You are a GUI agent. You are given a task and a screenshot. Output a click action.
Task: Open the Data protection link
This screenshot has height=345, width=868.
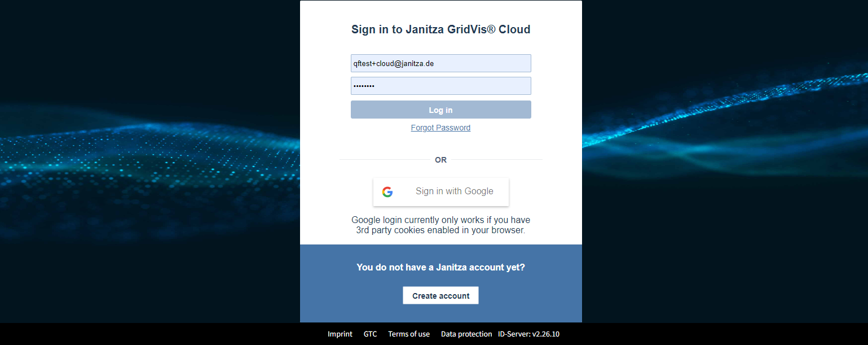(466, 334)
